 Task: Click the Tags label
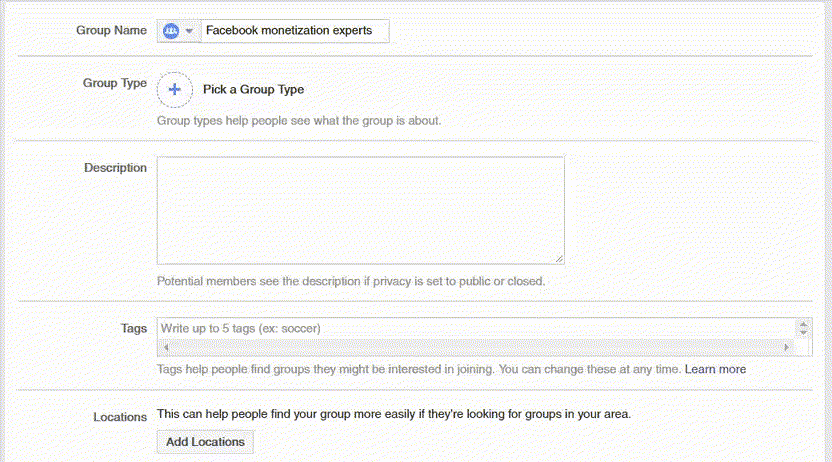click(133, 328)
